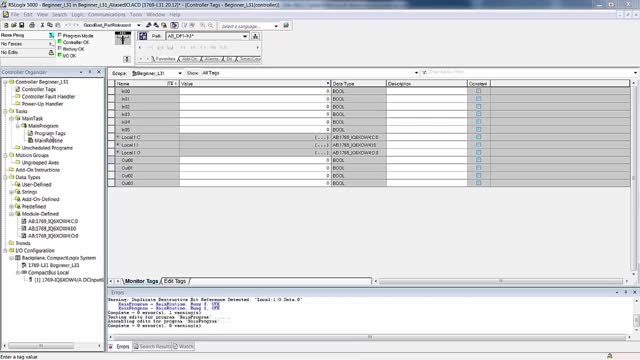Click the Find All toolbar icon
Image resolution: width=640 pixels, height=360 pixels.
point(164,25)
